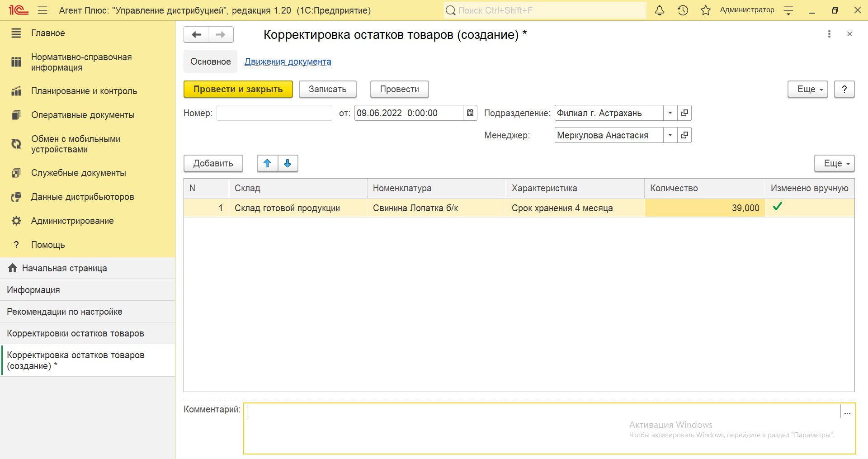Click the 1C logo icon
This screenshot has height=459, width=868.
pyautogui.click(x=19, y=10)
